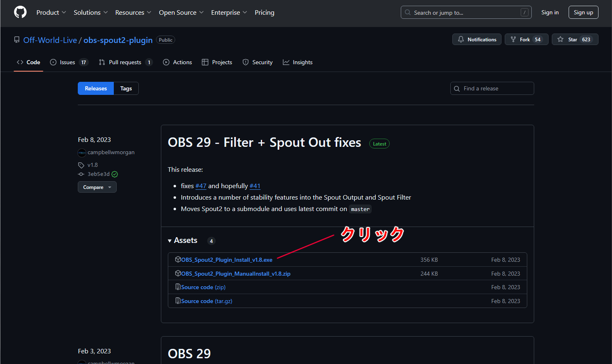
Task: Click the verified check badge beside 3eb5e3d
Action: coord(115,174)
